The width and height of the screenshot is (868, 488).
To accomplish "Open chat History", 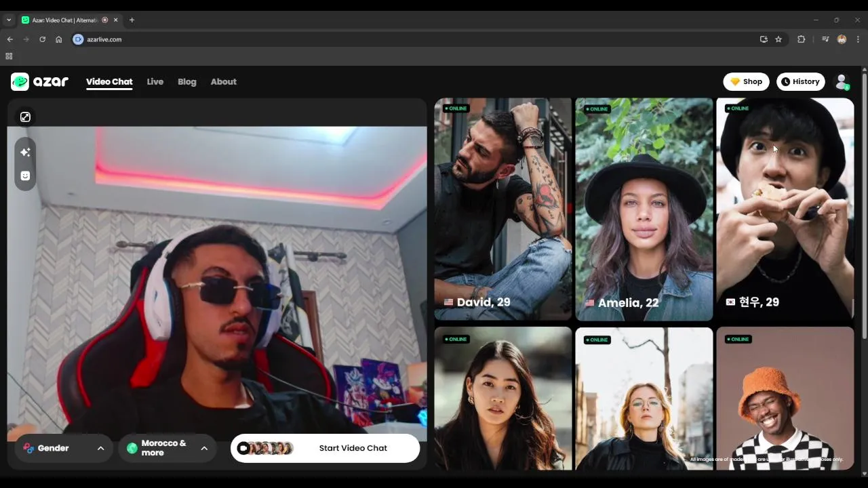I will coord(801,81).
